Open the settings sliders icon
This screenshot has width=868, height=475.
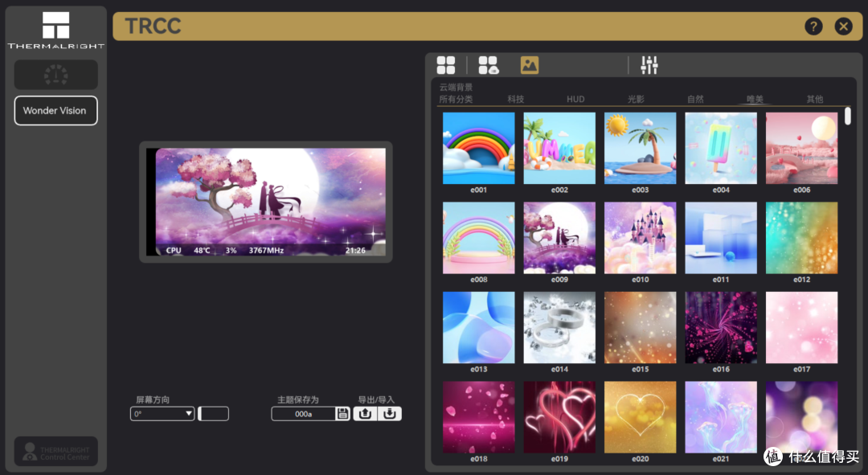tap(649, 65)
